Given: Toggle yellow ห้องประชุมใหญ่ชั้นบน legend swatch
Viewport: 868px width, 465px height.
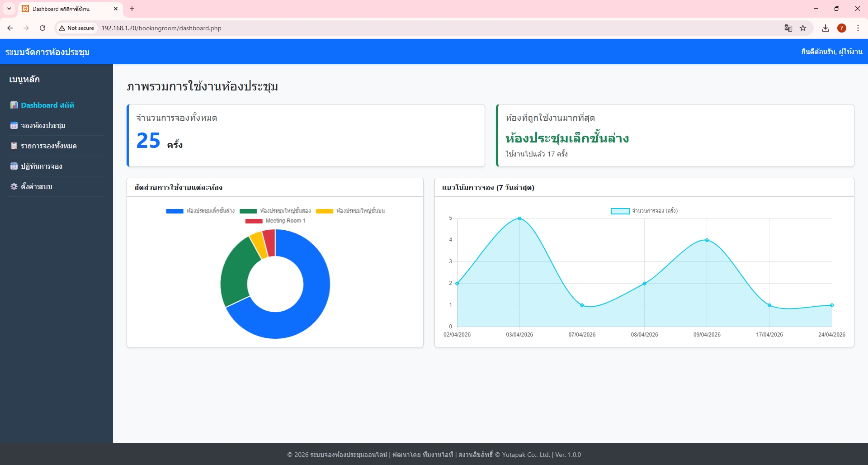Looking at the screenshot, I should click(324, 211).
